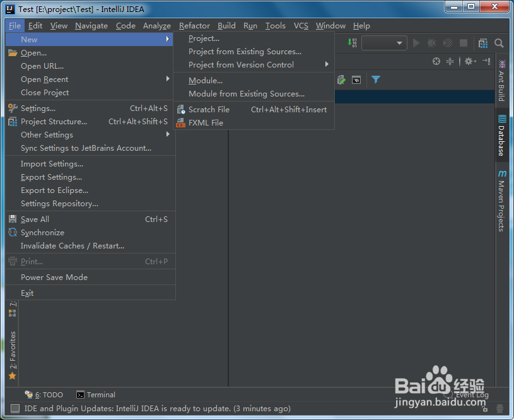
Task: Toggle tool window bars status icon
Action: pyautogui.click(x=15, y=409)
